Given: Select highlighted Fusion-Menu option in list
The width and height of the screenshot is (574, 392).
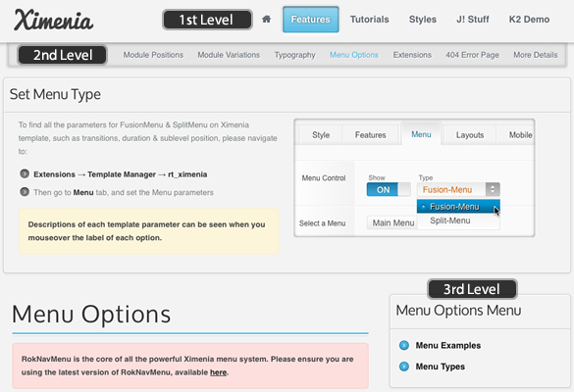Looking at the screenshot, I should point(458,207).
